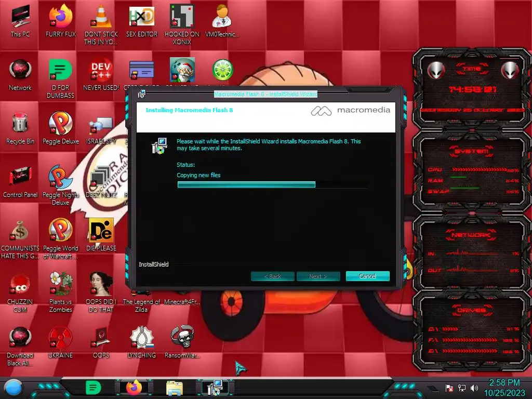Image resolution: width=532 pixels, height=399 pixels.
Task: Click the C:\ drive row in Drives widget
Action: (474, 329)
